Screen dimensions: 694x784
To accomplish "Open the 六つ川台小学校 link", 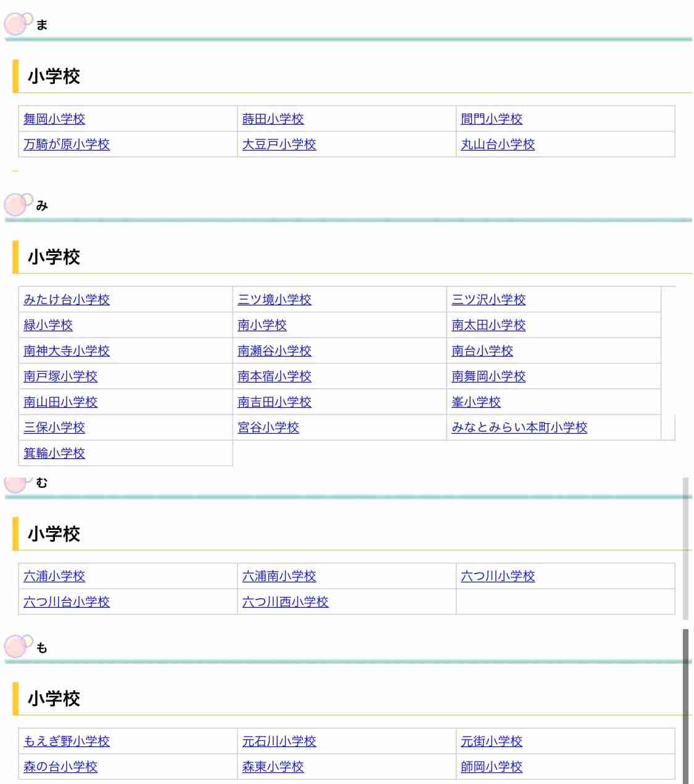I will [67, 602].
